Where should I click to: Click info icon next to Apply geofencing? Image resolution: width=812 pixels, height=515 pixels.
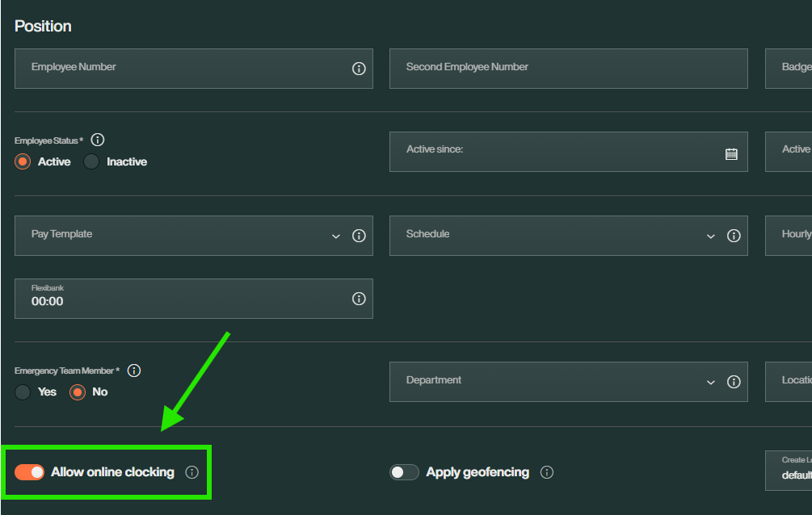click(x=547, y=472)
